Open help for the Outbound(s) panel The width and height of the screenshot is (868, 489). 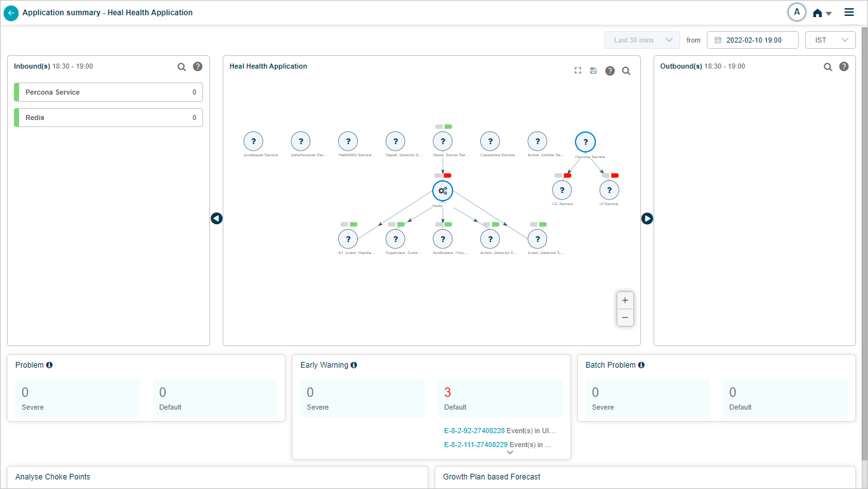[x=844, y=67]
